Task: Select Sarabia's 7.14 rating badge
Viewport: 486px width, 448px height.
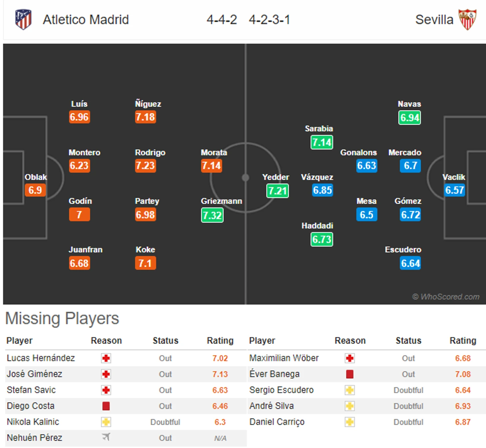Action: coord(322,142)
